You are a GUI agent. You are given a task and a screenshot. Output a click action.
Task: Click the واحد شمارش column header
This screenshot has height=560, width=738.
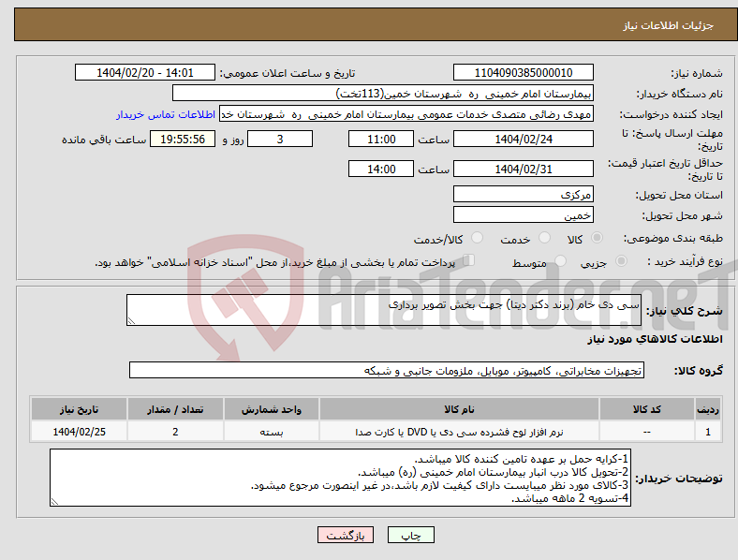[272, 409]
